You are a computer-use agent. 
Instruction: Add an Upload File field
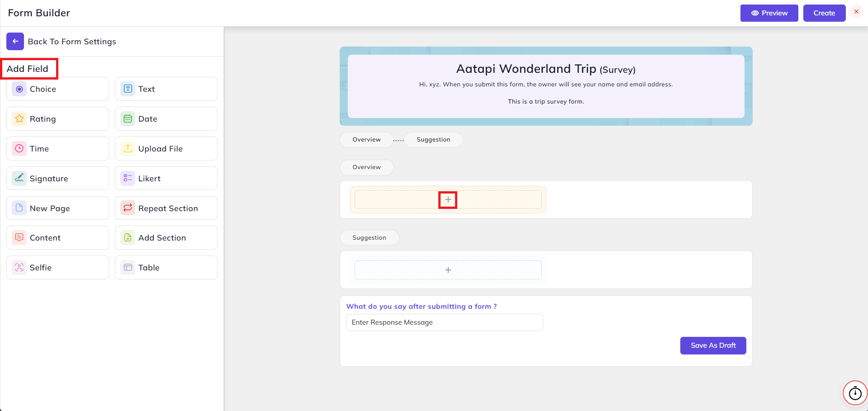pyautogui.click(x=166, y=149)
